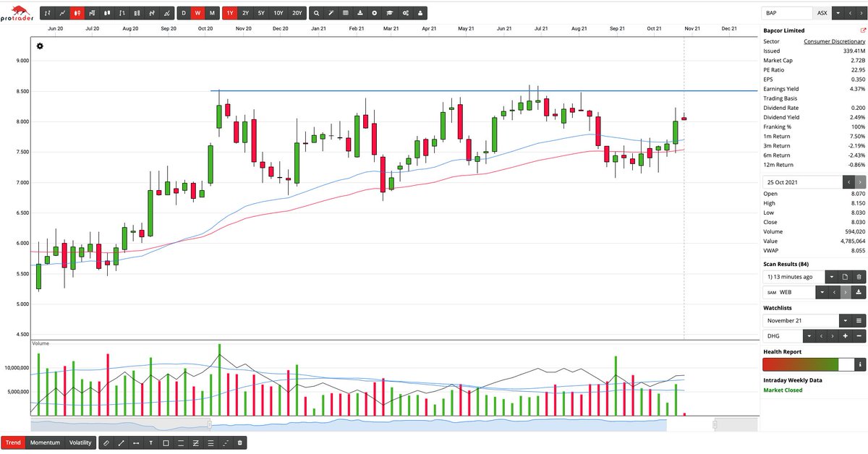This screenshot has height=454, width=868.
Task: Expand the scan results '13 minutes ago' dropdown
Action: [830, 277]
